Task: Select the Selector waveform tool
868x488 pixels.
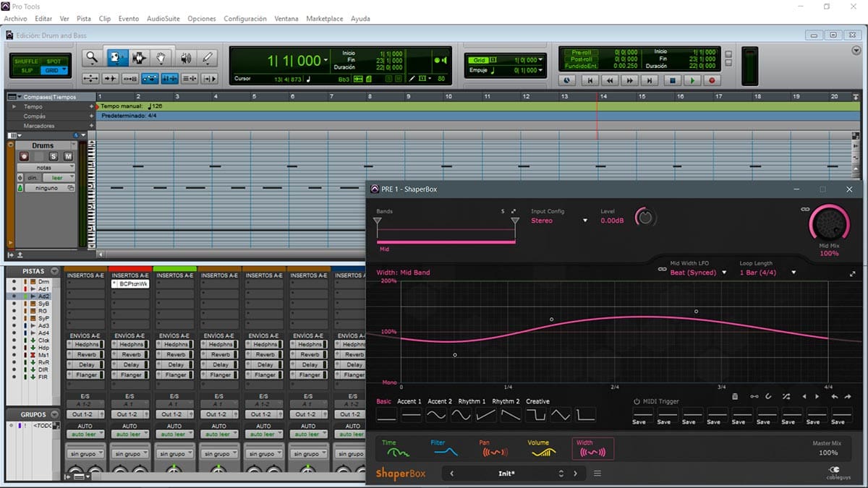Action: point(139,58)
